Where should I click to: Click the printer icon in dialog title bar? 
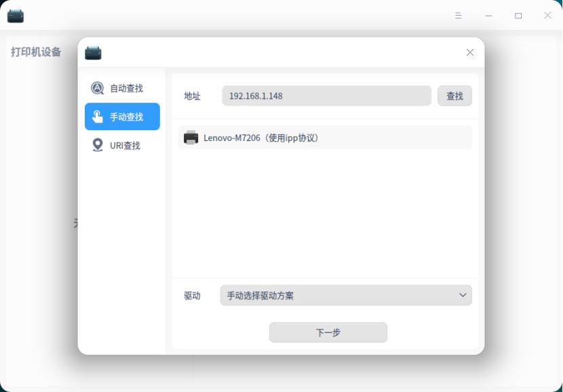click(x=93, y=52)
